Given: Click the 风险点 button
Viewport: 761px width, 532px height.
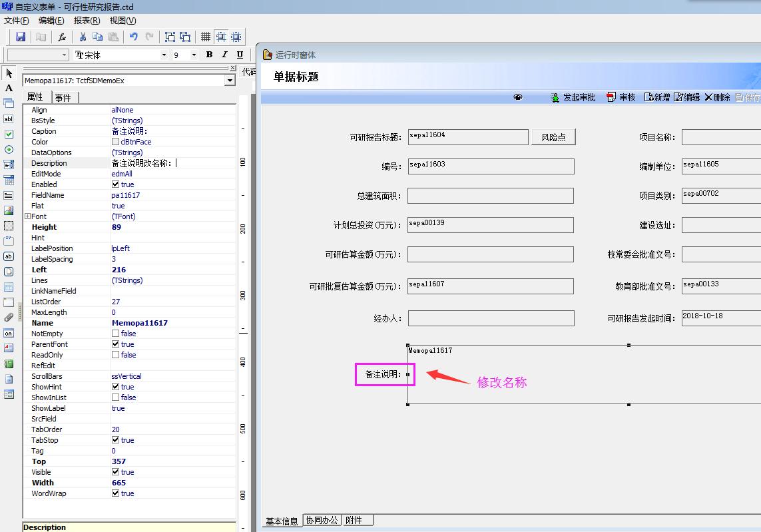Looking at the screenshot, I should pos(553,137).
